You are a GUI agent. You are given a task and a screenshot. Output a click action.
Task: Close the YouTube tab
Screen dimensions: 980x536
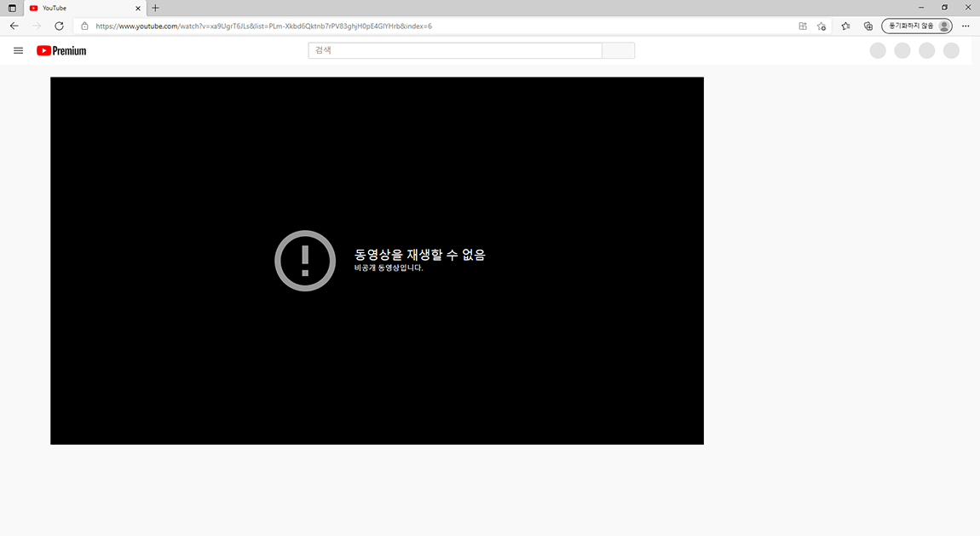tap(138, 9)
